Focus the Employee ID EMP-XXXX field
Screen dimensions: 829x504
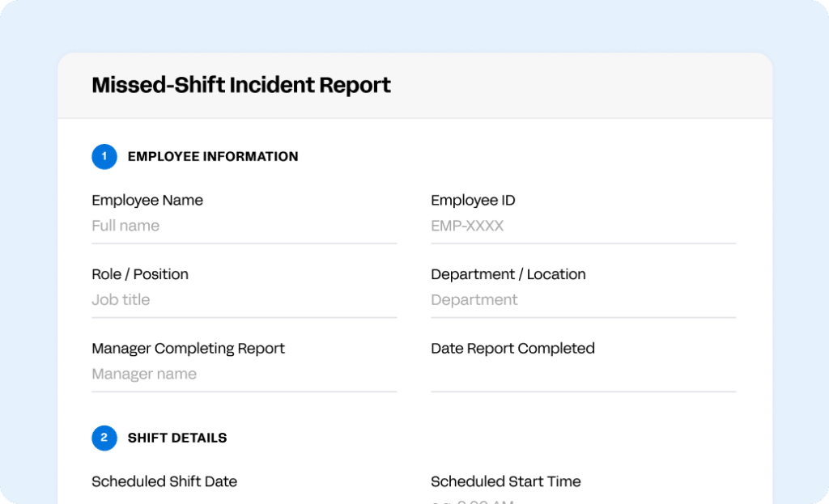(583, 227)
